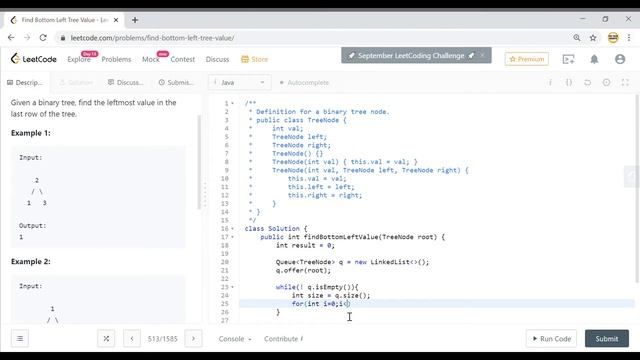
Task: Open a new browser tab
Action: [x=135, y=20]
